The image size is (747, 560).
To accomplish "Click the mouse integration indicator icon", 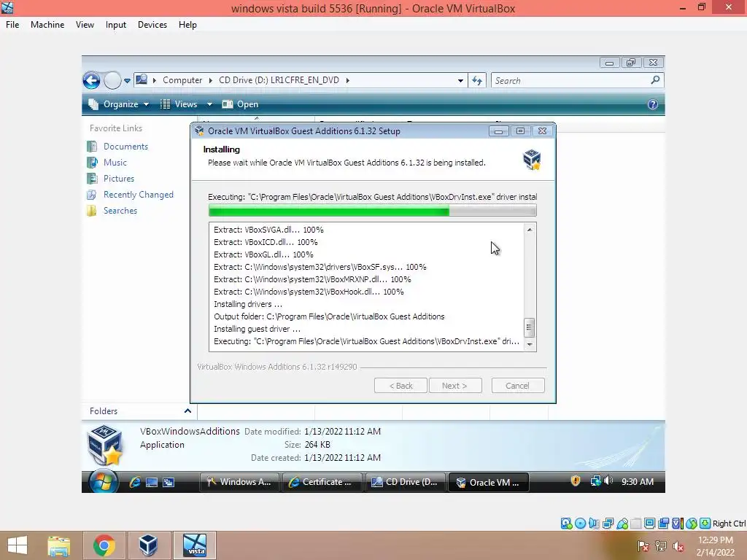I will [x=692, y=524].
